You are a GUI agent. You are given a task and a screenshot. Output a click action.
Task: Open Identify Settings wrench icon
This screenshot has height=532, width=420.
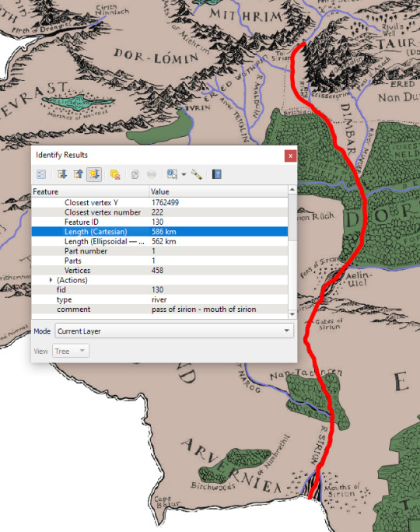[x=197, y=174]
